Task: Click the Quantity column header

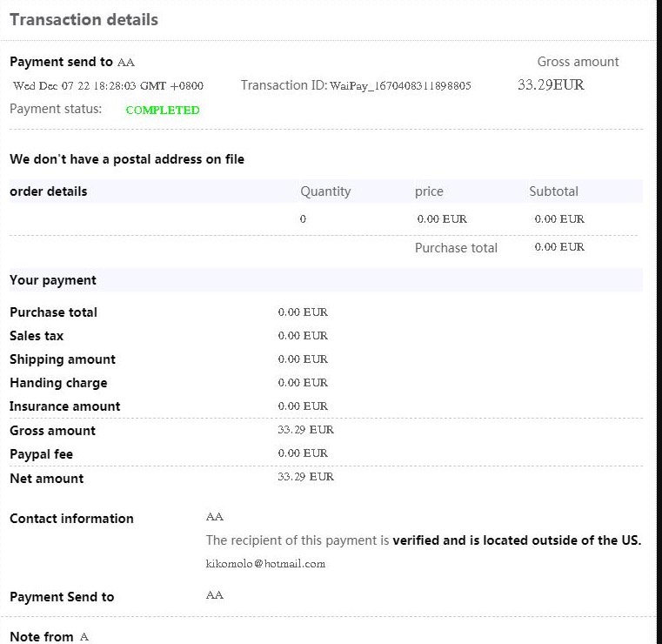Action: click(x=325, y=191)
